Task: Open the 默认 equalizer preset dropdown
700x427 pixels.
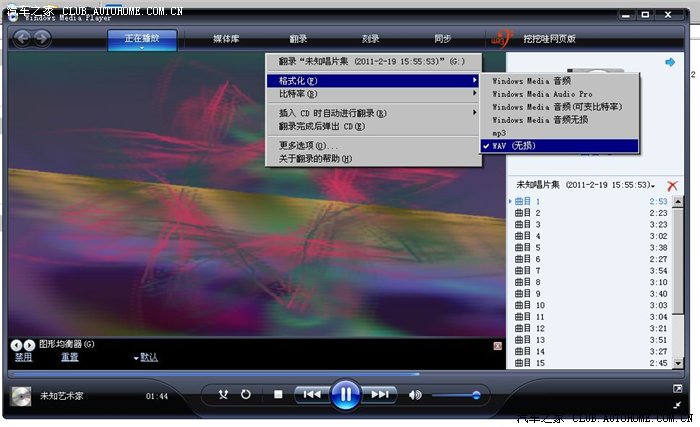Action: [x=144, y=357]
